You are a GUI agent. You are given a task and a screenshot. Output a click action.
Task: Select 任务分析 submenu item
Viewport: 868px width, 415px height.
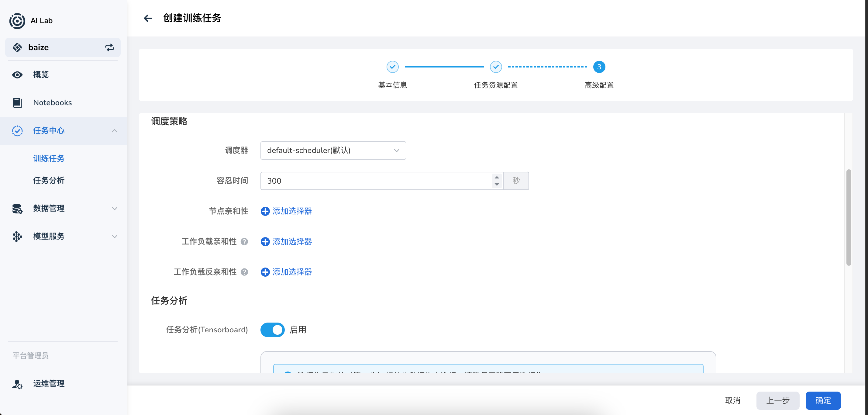49,180
